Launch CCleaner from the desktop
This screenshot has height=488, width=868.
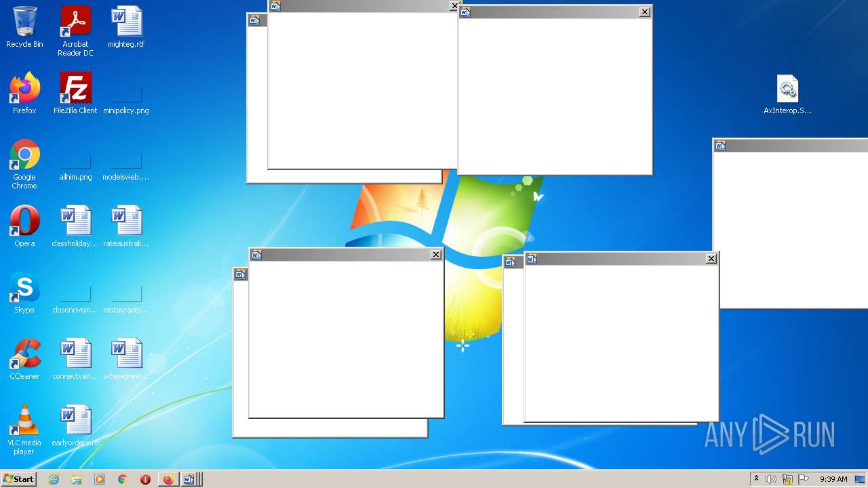(24, 359)
